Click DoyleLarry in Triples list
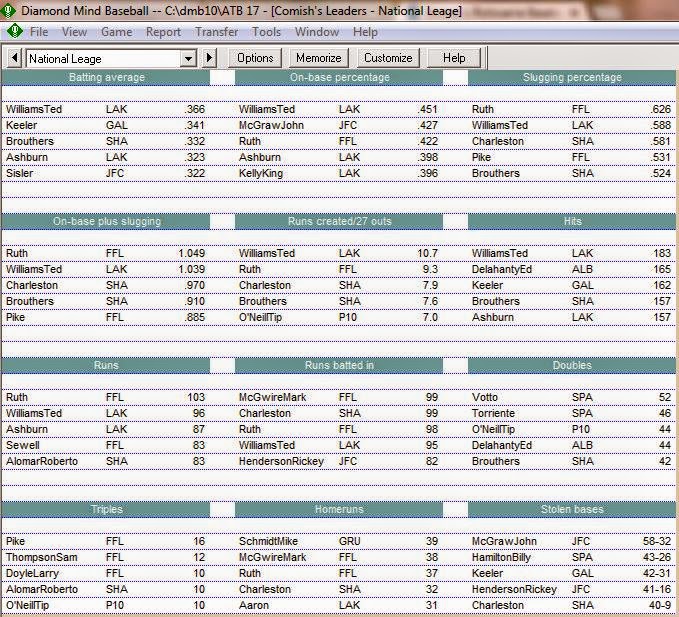 [x=32, y=574]
